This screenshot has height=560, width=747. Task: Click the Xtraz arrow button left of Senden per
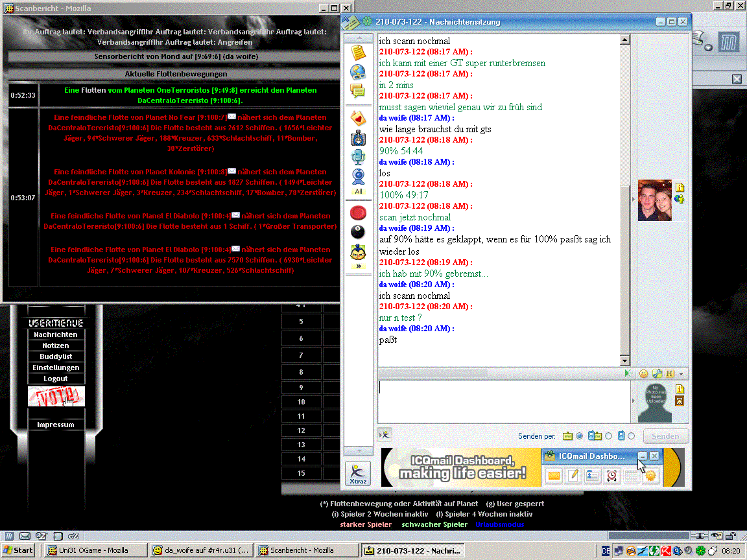[x=385, y=435]
